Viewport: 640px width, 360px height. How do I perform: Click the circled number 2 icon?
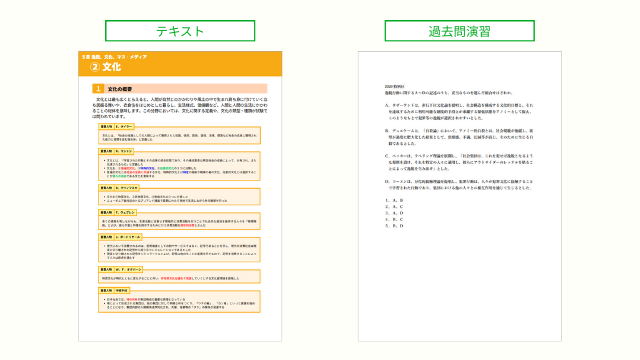[95, 67]
